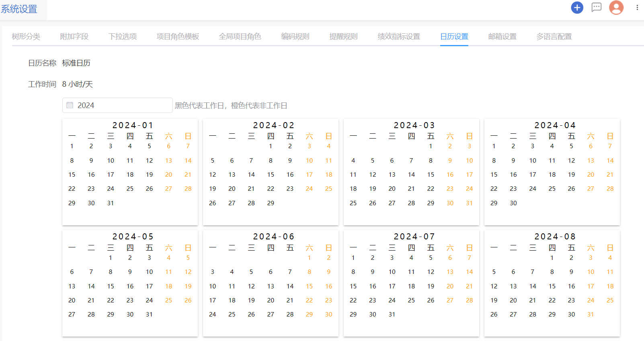The height and width of the screenshot is (341, 644).
Task: Open the 绩效指标设置 tab
Action: (x=399, y=37)
